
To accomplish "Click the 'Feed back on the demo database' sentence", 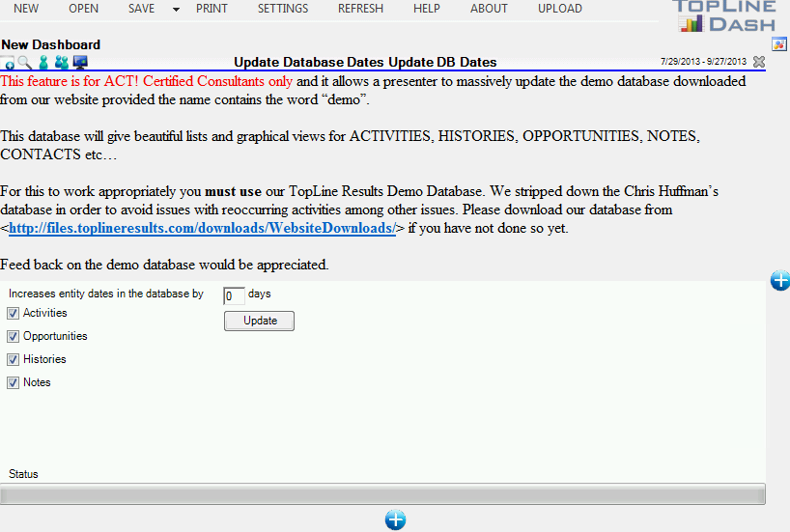I will coord(164,265).
